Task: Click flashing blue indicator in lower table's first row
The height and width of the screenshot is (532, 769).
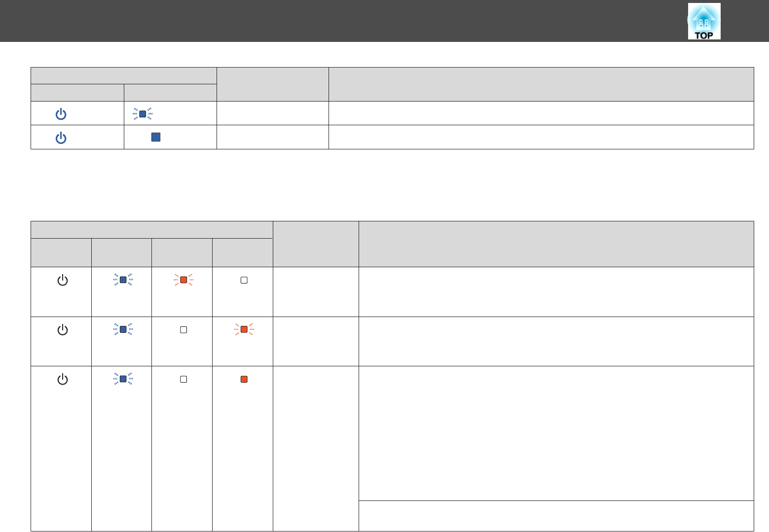Action: 123,280
